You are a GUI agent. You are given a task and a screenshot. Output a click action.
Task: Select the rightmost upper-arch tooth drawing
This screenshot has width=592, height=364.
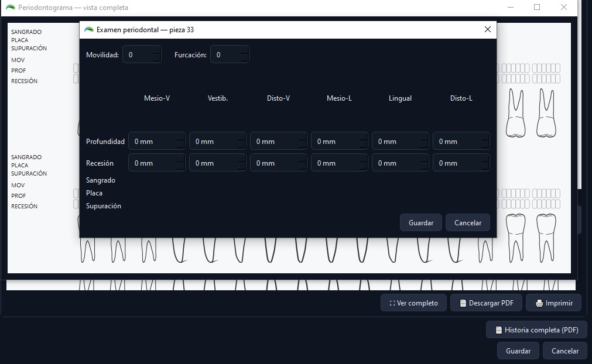point(546,113)
